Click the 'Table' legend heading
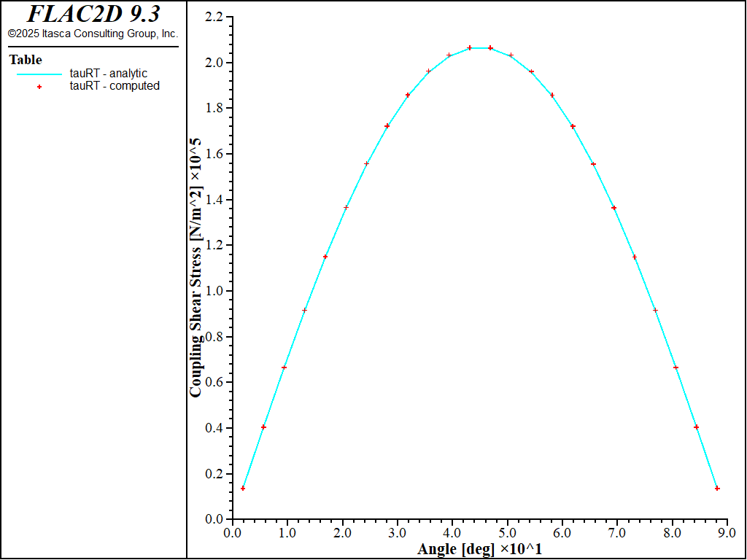Screen dimensions: 747x560 pyautogui.click(x=26, y=60)
